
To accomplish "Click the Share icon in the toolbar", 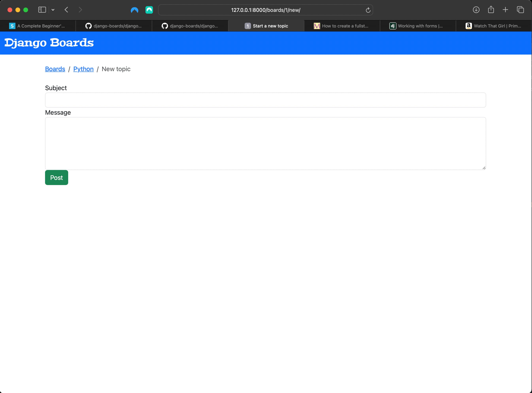I will pos(491,9).
